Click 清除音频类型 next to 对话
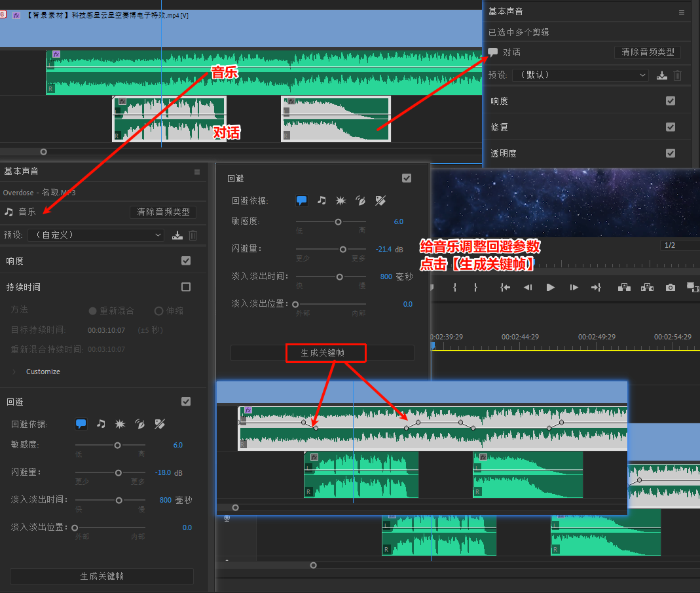 click(648, 52)
